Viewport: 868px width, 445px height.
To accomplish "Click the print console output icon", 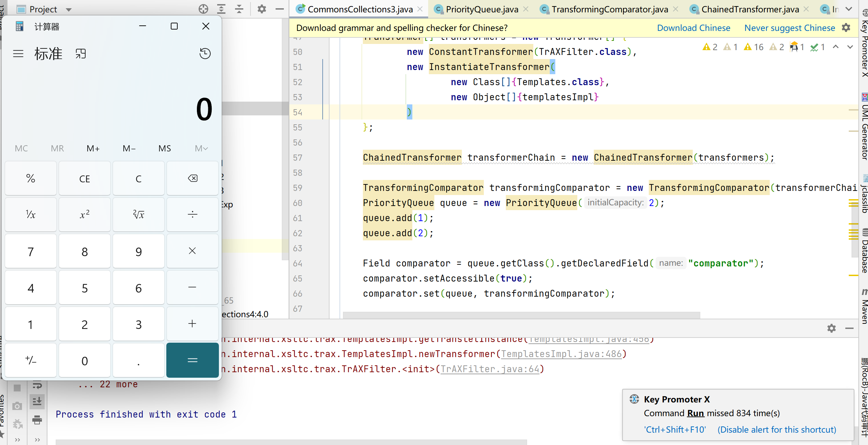I will [x=37, y=420].
